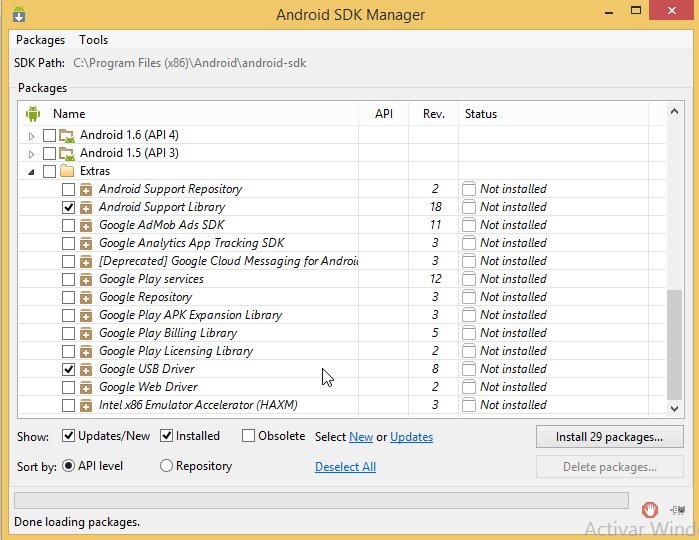Select the Google Web Driver row text
This screenshot has height=540, width=699.
(x=148, y=387)
